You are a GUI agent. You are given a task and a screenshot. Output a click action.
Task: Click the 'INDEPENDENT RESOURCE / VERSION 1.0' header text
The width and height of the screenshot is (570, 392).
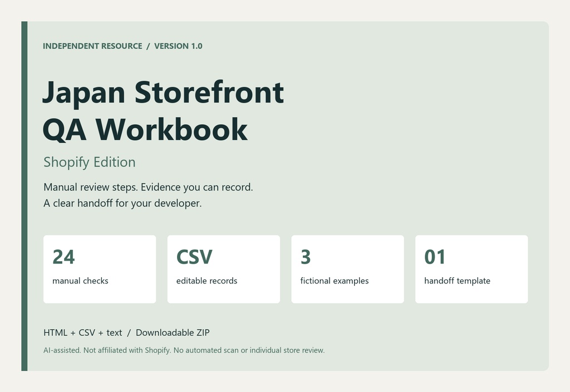[x=122, y=46]
